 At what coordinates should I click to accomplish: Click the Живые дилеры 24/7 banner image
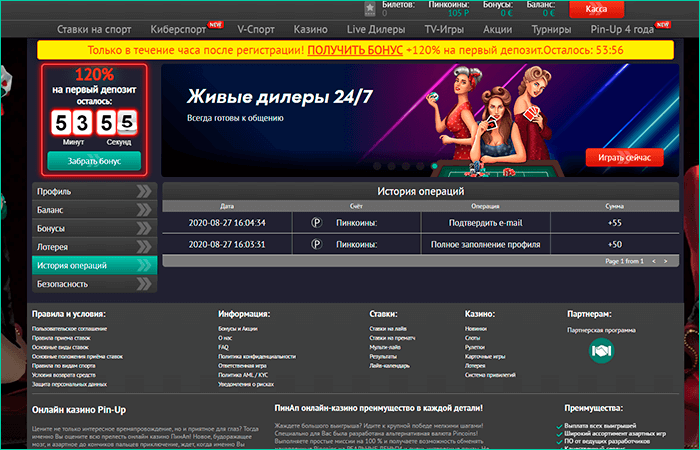point(420,120)
